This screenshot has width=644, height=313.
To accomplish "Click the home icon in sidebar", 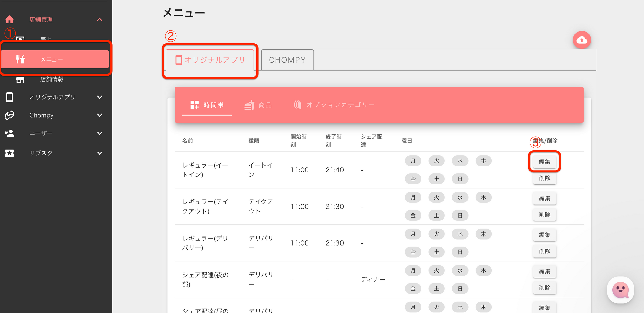I will pyautogui.click(x=9, y=20).
